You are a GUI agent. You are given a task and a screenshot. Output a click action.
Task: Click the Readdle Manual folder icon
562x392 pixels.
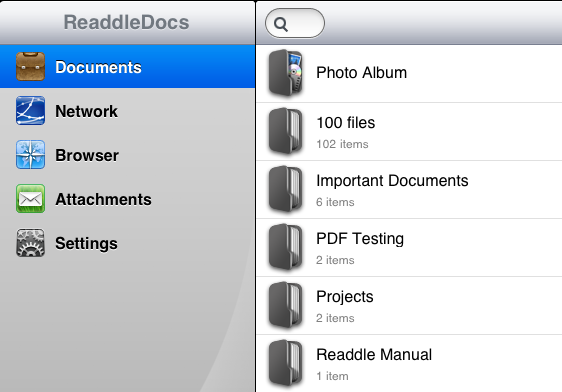click(x=286, y=363)
